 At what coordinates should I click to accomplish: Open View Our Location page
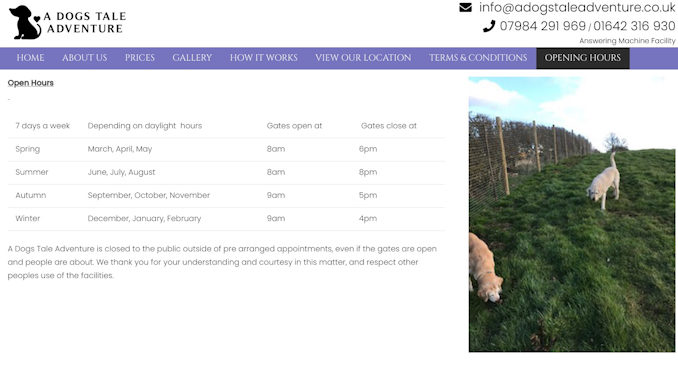pyautogui.click(x=363, y=58)
